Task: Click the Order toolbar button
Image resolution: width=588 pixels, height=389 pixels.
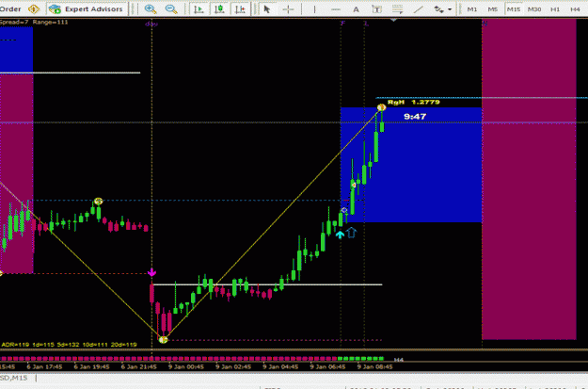Action: 10,8
